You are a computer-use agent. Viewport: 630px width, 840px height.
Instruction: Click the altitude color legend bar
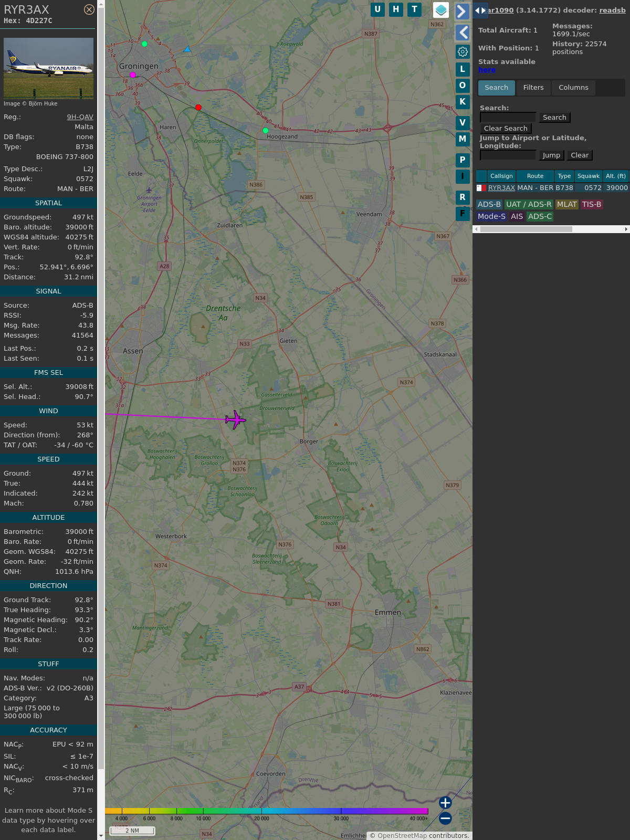(x=267, y=811)
